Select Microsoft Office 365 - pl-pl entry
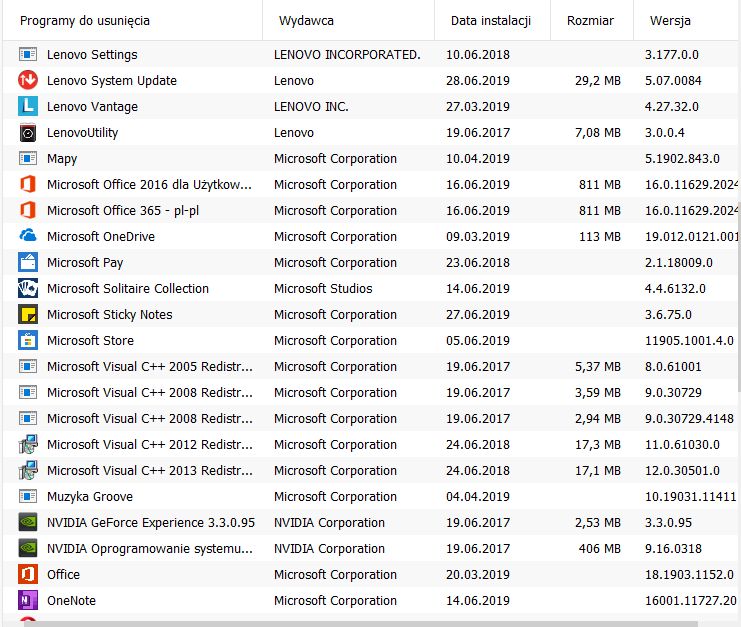741x627 pixels. click(x=123, y=211)
